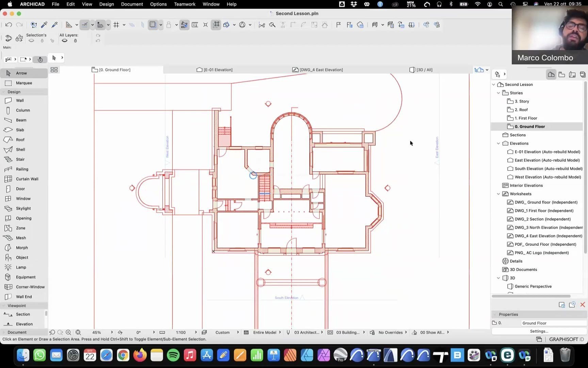The width and height of the screenshot is (588, 368).
Task: Pick the Mesh tool
Action: point(21,238)
